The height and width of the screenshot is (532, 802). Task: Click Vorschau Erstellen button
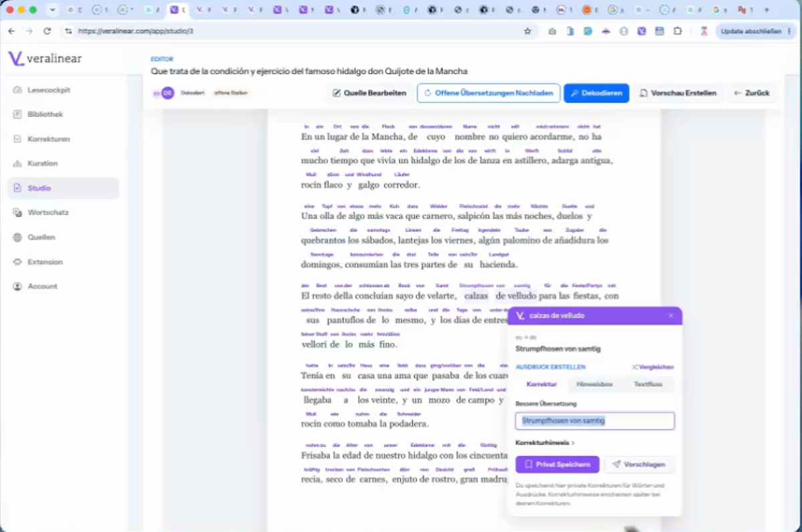click(x=678, y=93)
